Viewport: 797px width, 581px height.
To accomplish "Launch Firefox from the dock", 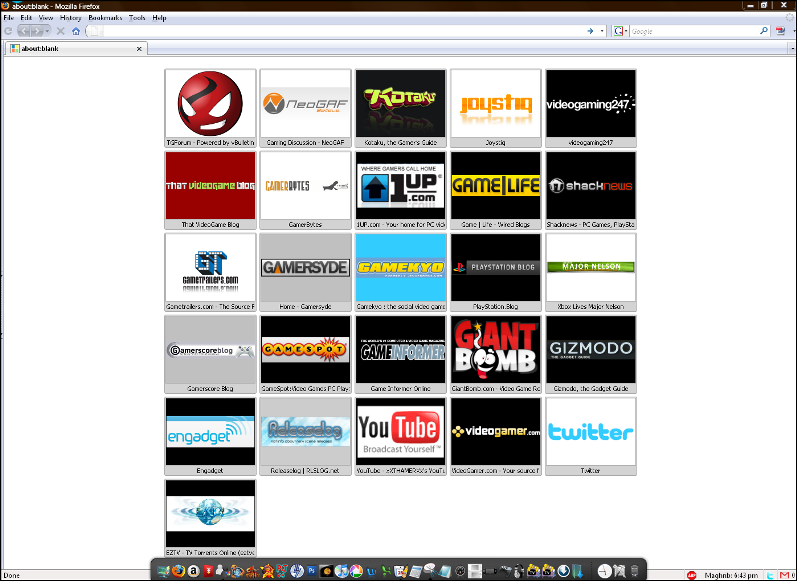I will pyautogui.click(x=178, y=571).
